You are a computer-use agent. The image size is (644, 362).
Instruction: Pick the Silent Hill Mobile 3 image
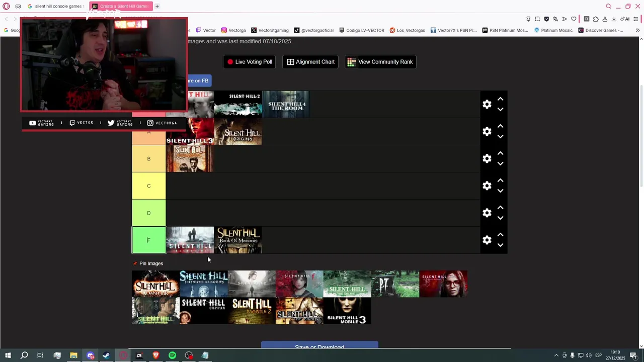347,311
